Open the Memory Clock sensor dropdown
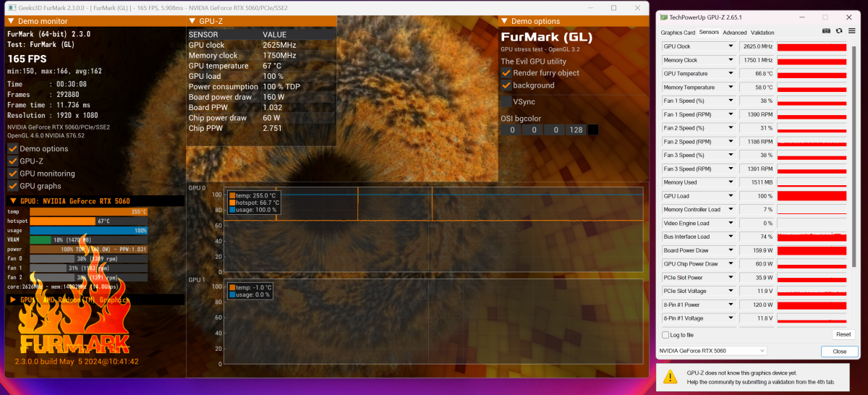 pos(731,60)
